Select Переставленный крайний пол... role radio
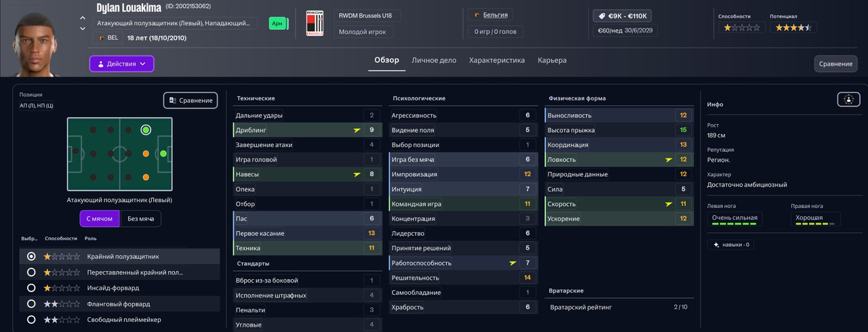This screenshot has height=332, width=868. click(31, 272)
